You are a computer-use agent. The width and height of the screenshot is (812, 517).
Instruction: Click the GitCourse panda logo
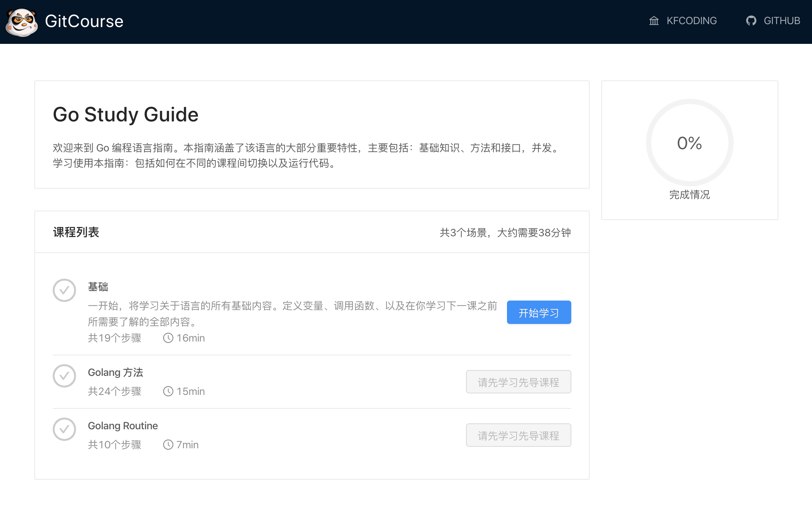pyautogui.click(x=22, y=22)
